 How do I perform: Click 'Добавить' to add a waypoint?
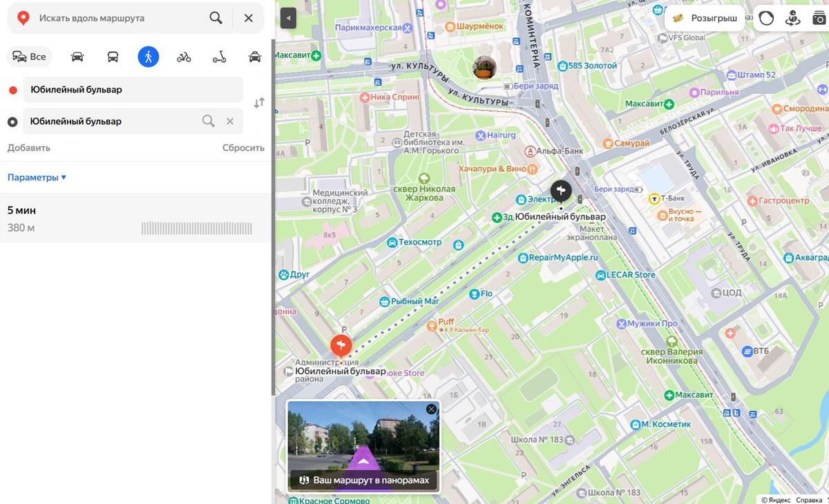point(29,148)
